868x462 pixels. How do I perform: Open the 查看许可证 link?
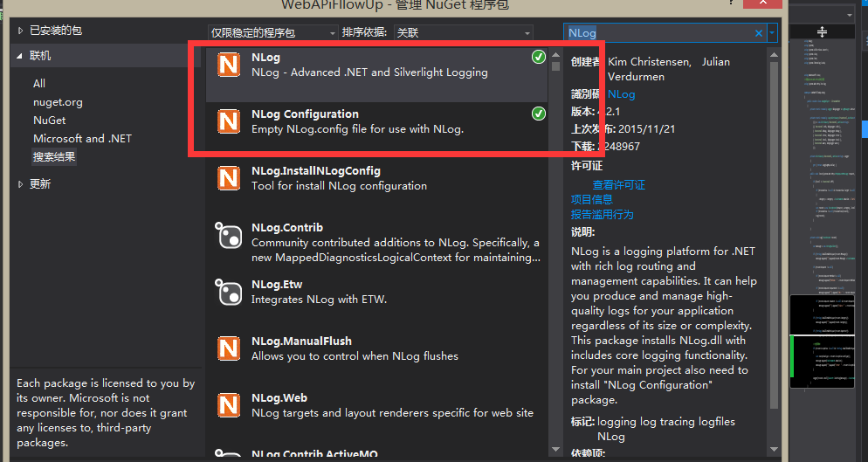[x=619, y=185]
